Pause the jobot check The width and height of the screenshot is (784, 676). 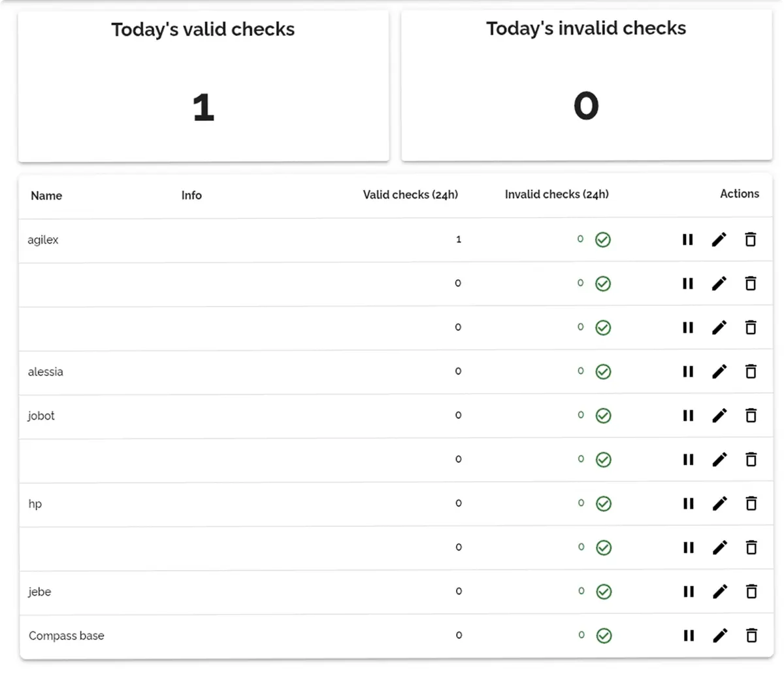pyautogui.click(x=688, y=415)
